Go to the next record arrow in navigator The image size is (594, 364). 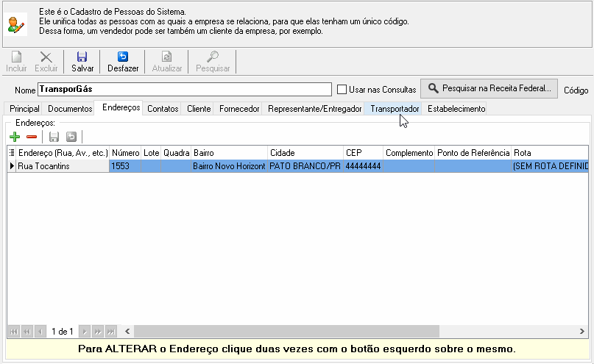click(x=85, y=332)
